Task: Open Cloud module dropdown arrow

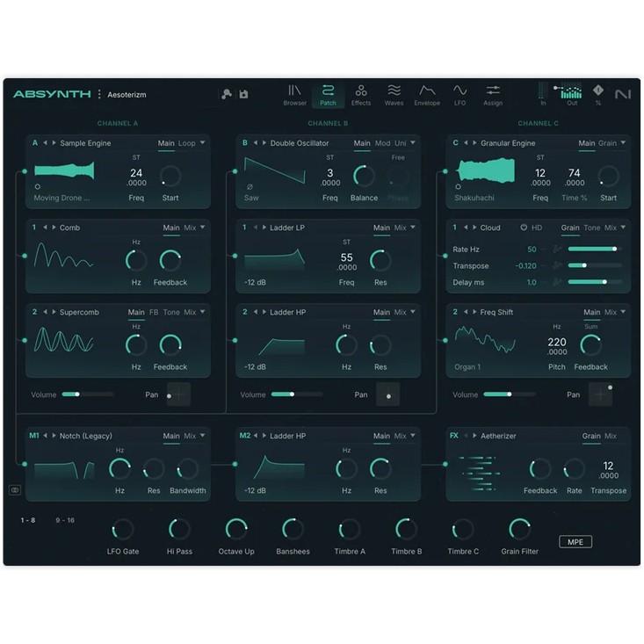Action: coord(623,228)
